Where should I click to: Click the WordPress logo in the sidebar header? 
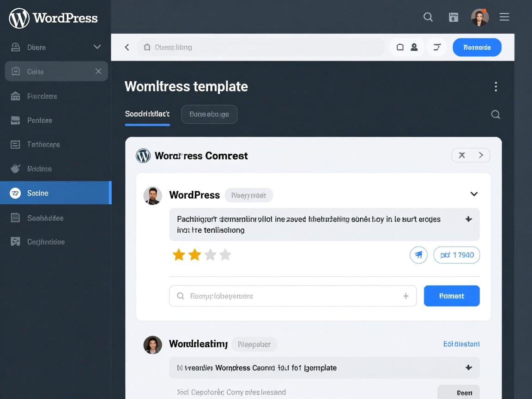coord(19,18)
